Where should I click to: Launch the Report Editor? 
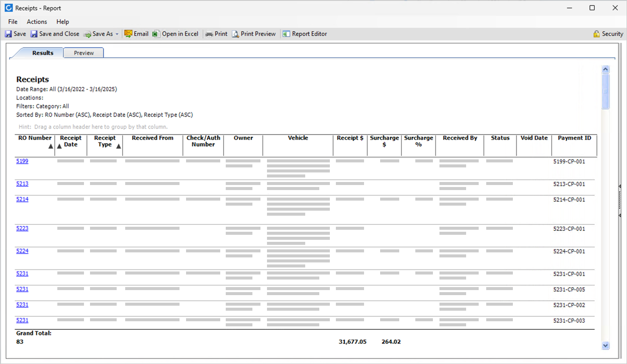[x=304, y=34]
